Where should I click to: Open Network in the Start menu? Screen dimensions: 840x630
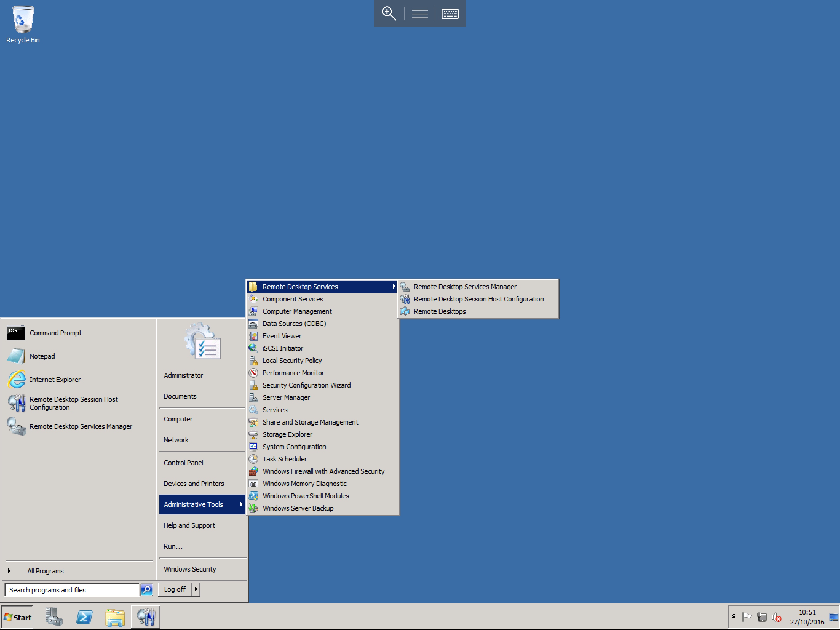202,440
